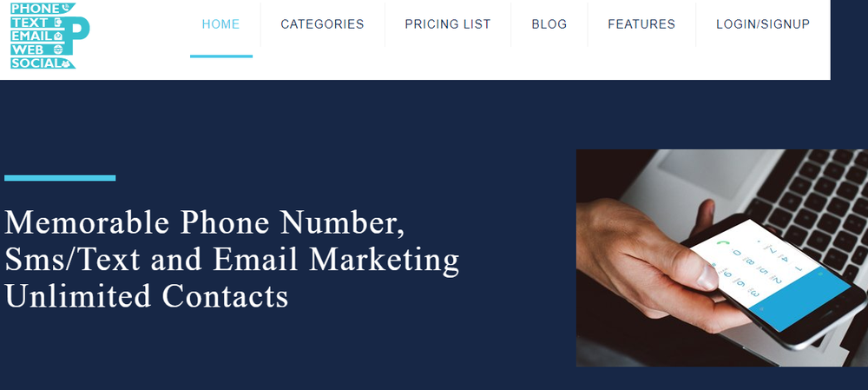View the Features page

coord(641,24)
